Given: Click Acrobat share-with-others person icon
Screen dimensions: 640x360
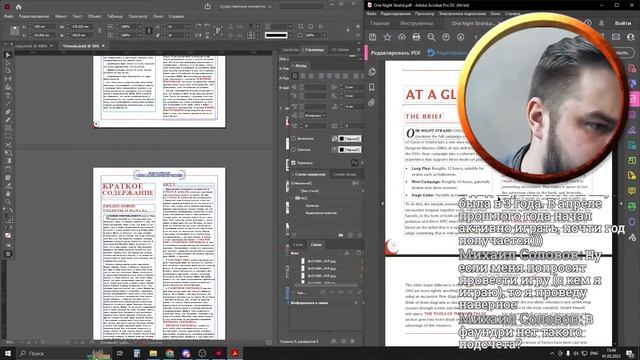Looking at the screenshot, I should [x=631, y=37].
